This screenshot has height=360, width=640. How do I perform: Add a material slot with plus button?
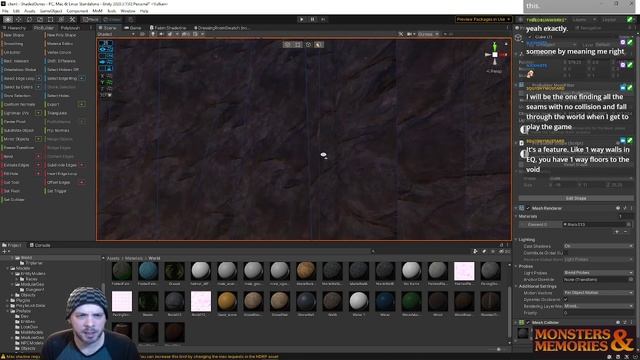coord(617,232)
